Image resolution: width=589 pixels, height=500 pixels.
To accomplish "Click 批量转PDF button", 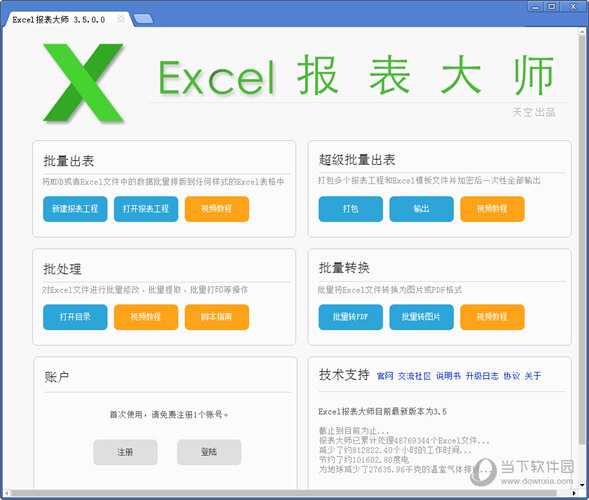I will pos(350,317).
